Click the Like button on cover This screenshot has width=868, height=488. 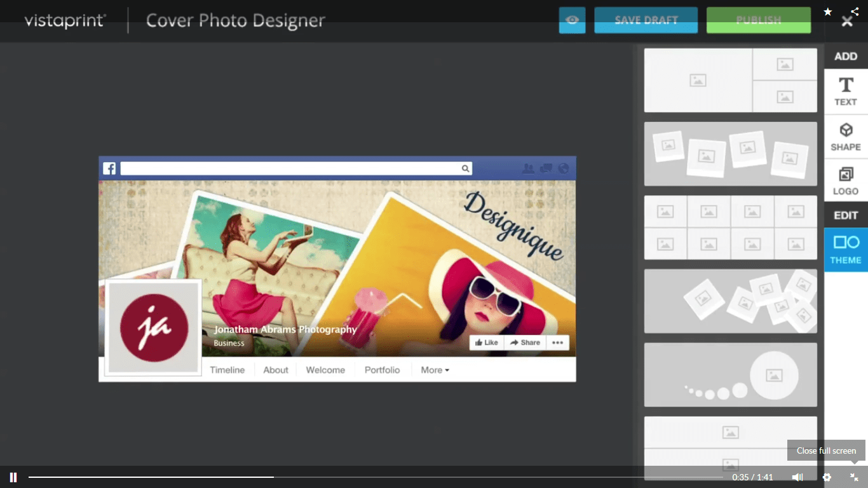(x=487, y=342)
